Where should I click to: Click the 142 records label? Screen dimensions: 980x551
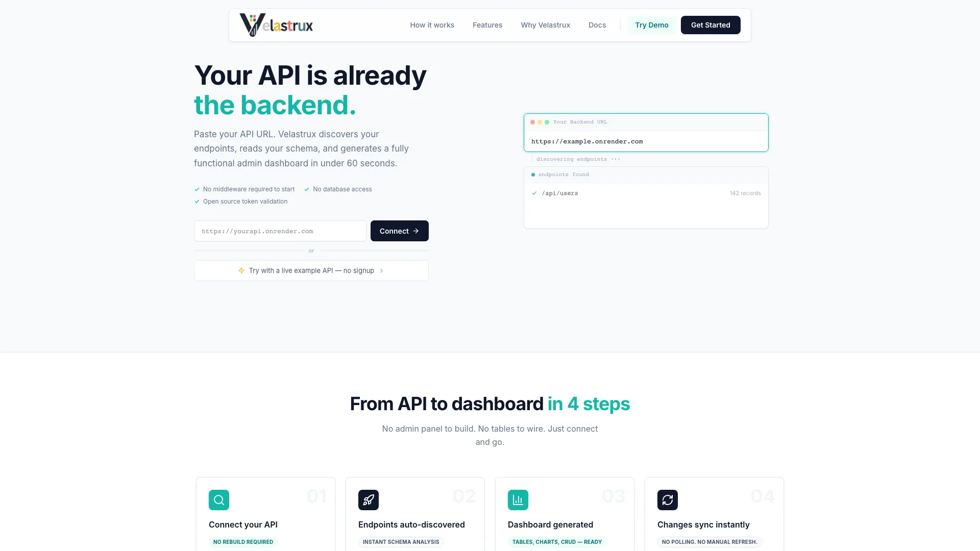(745, 193)
